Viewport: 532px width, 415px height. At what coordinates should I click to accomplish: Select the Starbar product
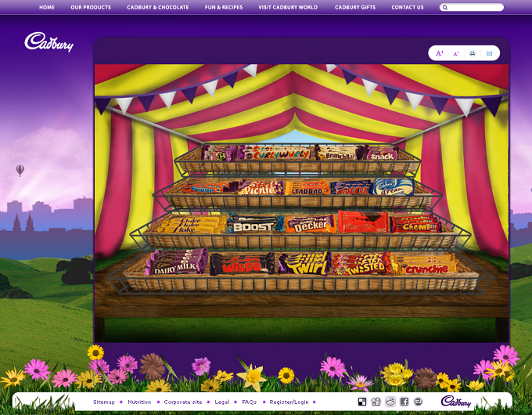point(307,188)
